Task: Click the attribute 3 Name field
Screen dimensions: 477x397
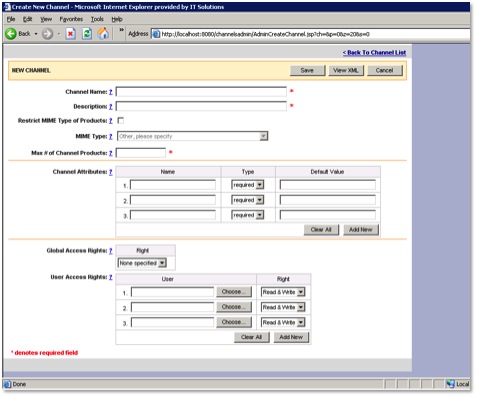Action: (x=173, y=215)
